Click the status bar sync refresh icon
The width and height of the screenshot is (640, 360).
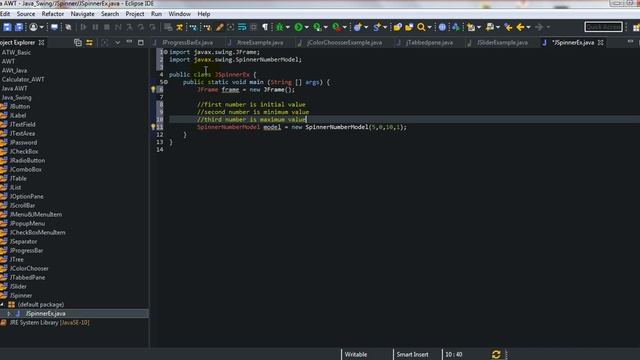pos(496,354)
